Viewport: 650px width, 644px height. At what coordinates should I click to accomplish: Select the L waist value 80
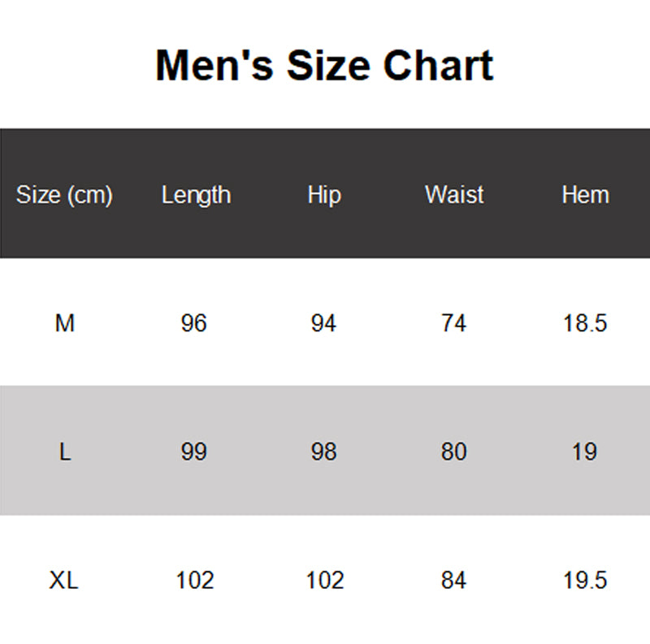453,452
